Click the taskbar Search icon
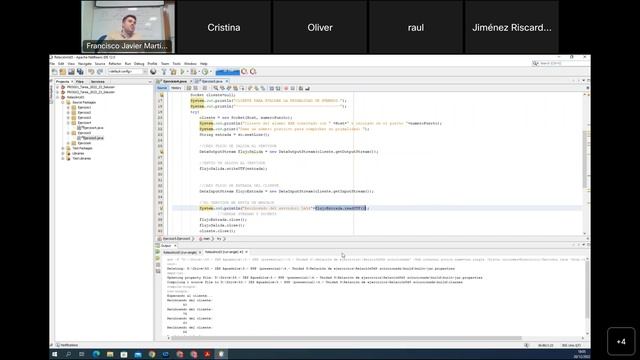Screen dimensions: 640x360 (68, 354)
